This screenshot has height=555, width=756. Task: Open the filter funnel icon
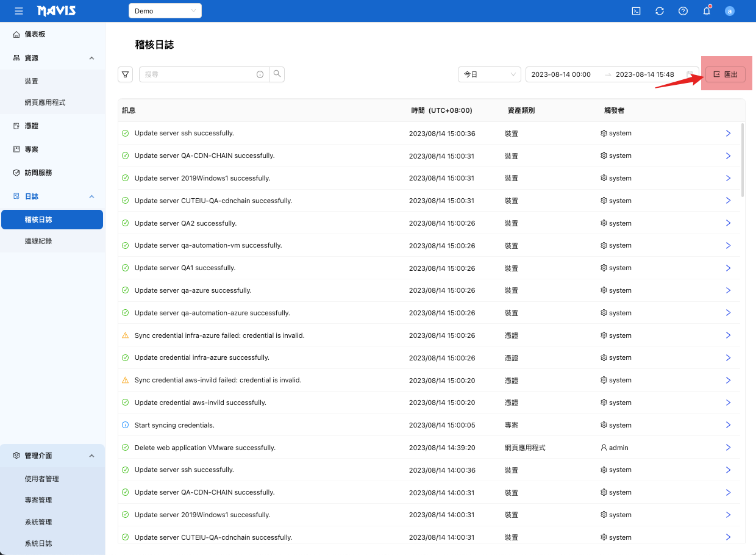(x=125, y=74)
